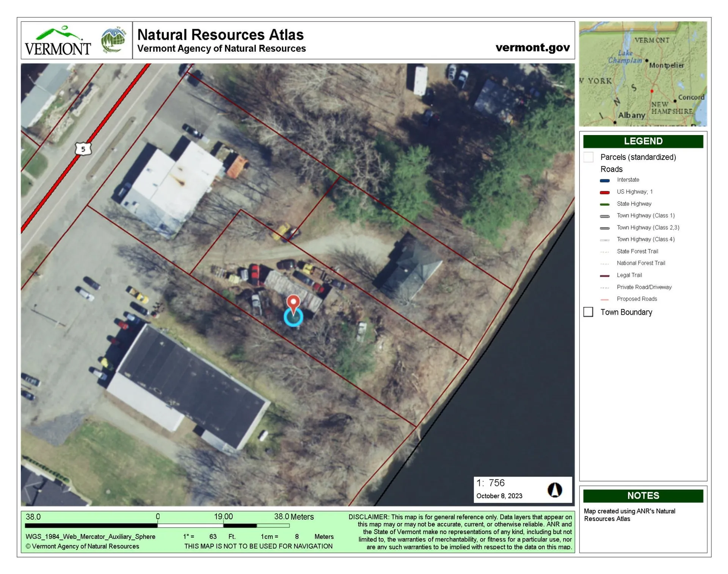Click the '19.00' scale bar label
Viewport: 728px width, 574px height.
click(223, 517)
